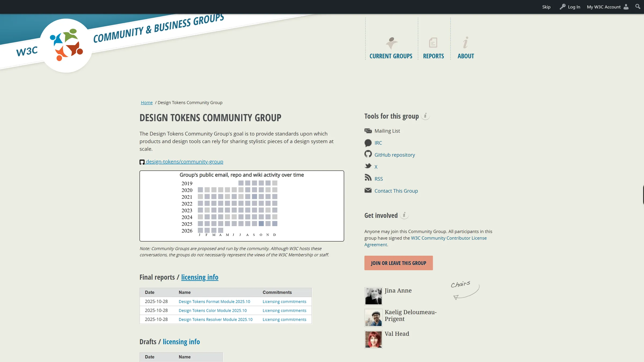Click the Contact This Group link text
The width and height of the screenshot is (644, 362).
[x=396, y=191]
